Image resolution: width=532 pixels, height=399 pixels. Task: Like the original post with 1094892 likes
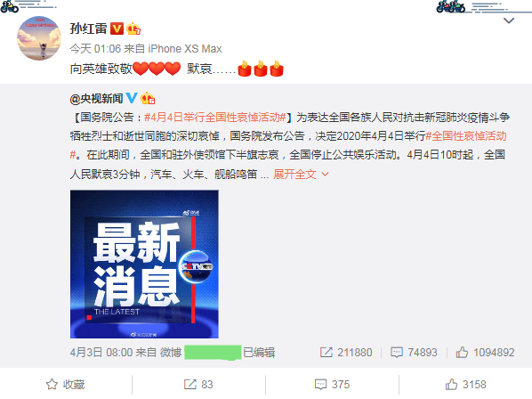(x=485, y=353)
